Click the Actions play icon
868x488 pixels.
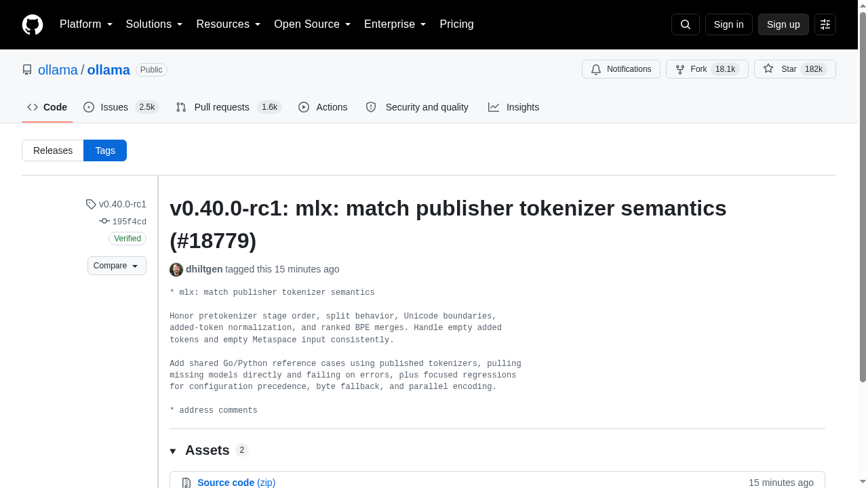click(304, 107)
